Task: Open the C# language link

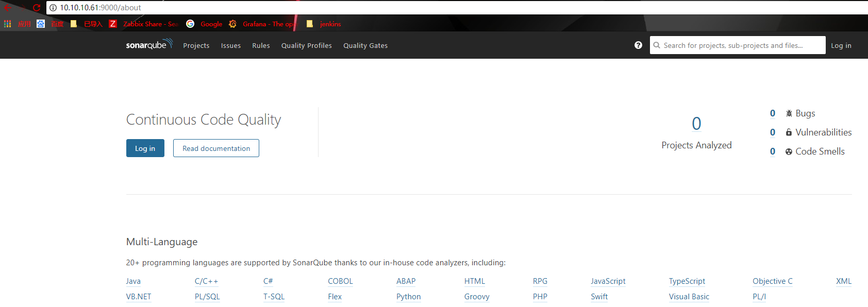Action: (268, 281)
